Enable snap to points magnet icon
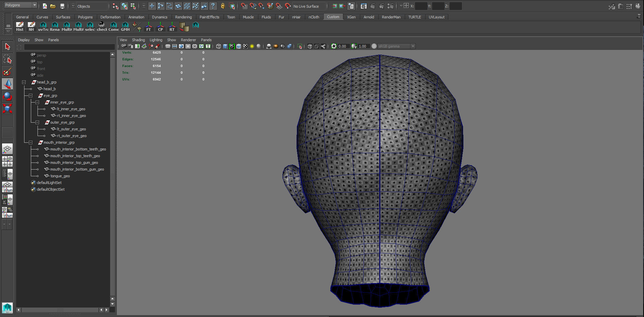The image size is (644, 317). 261,6
